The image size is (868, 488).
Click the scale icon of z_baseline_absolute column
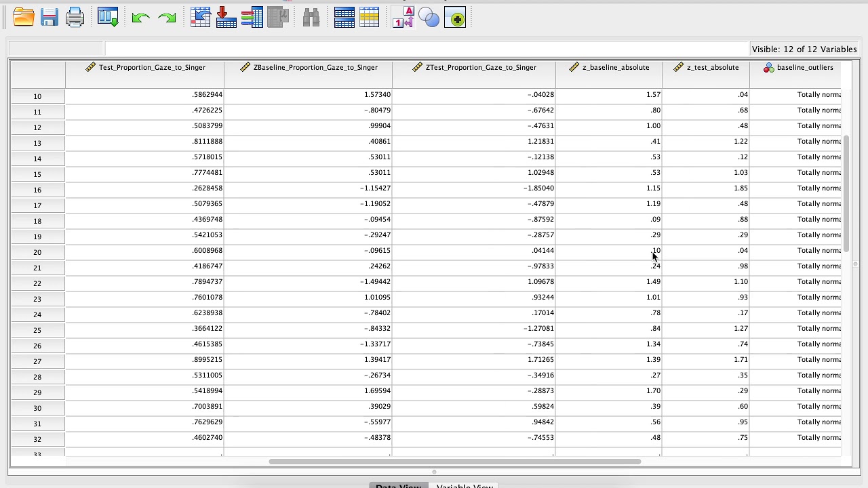pyautogui.click(x=574, y=67)
